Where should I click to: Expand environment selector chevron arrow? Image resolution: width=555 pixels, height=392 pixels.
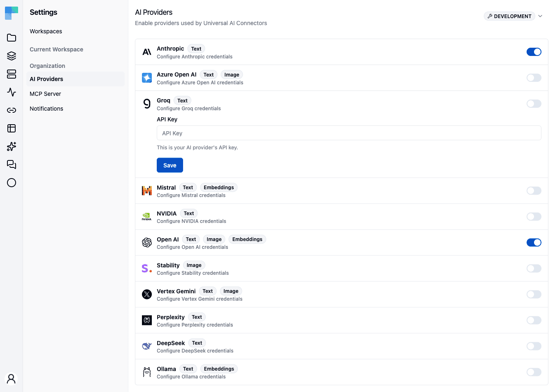[x=540, y=16]
